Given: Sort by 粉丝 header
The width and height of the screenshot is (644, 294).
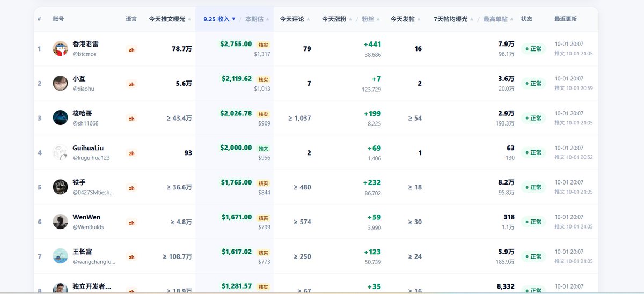Looking at the screenshot, I should tap(371, 19).
